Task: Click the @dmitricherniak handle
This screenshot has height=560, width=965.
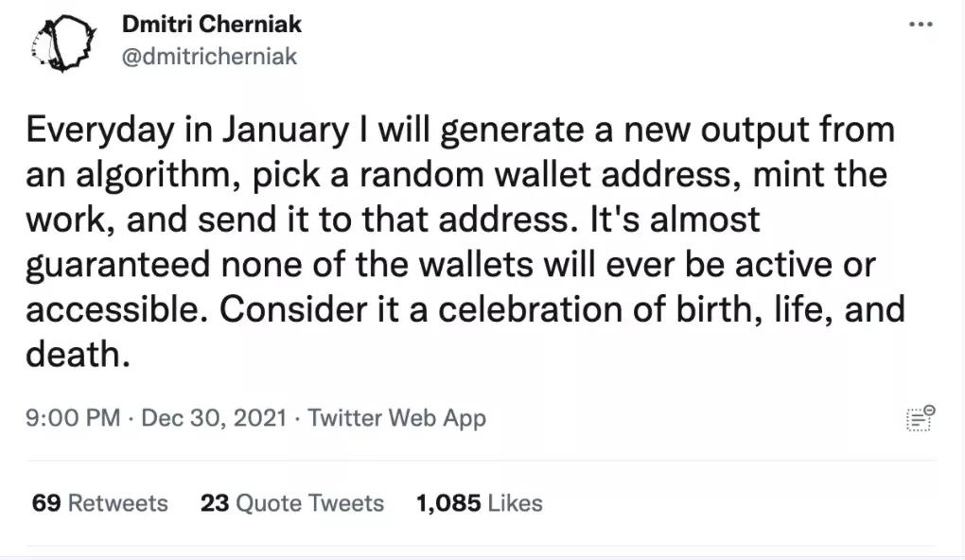Action: tap(209, 57)
